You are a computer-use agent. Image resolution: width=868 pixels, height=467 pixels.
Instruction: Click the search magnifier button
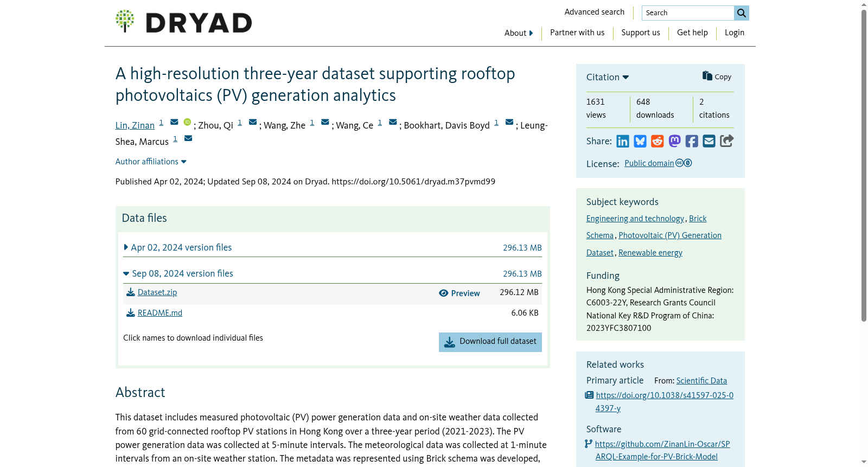[742, 13]
